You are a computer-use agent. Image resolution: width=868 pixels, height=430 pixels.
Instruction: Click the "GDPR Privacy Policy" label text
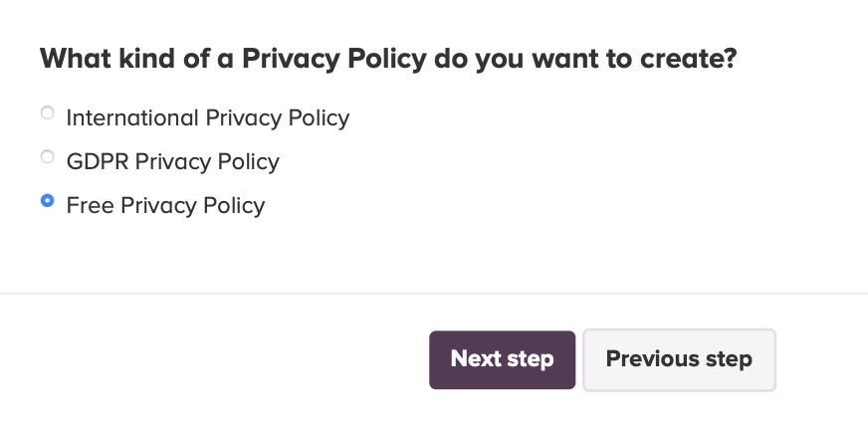(x=173, y=161)
